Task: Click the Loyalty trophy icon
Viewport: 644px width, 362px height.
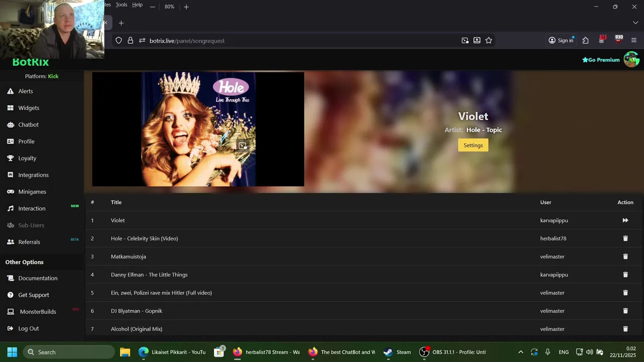Action: pyautogui.click(x=10, y=158)
